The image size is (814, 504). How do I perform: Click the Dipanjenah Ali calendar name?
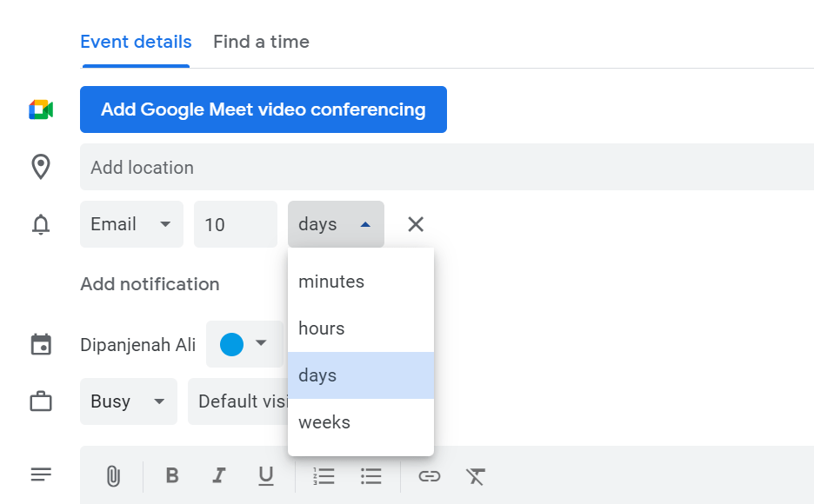[x=138, y=345]
